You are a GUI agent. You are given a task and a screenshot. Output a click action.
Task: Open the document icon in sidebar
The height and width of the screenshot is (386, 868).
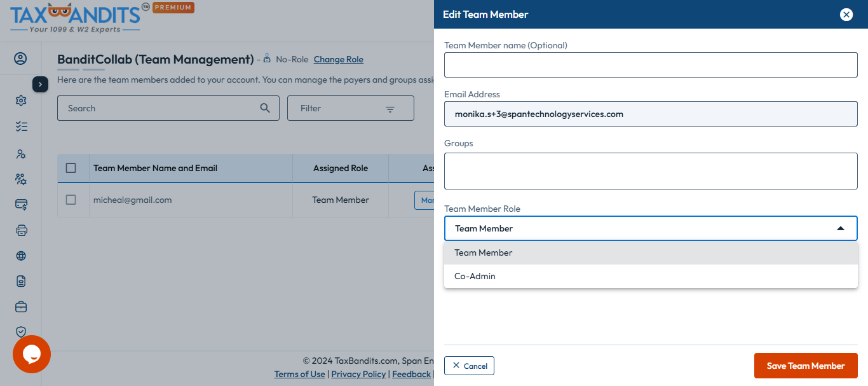click(21, 281)
